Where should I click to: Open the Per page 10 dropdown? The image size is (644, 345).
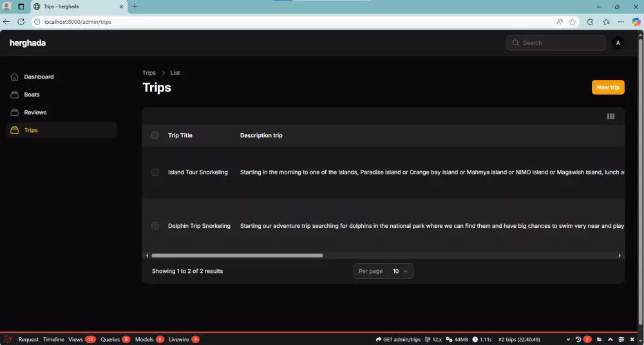401,271
